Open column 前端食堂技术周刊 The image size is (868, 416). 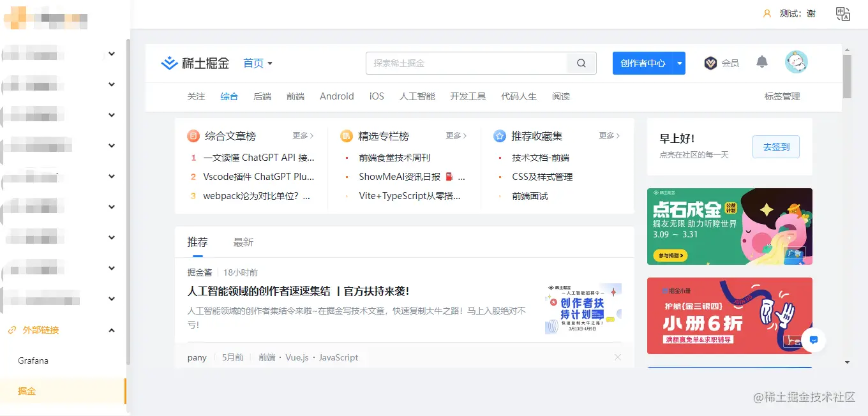394,158
